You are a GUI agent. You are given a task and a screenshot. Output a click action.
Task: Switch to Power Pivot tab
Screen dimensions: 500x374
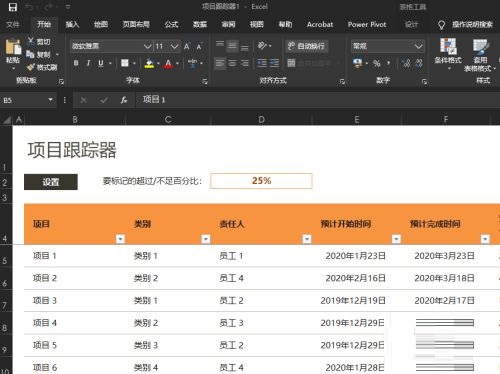tap(367, 24)
